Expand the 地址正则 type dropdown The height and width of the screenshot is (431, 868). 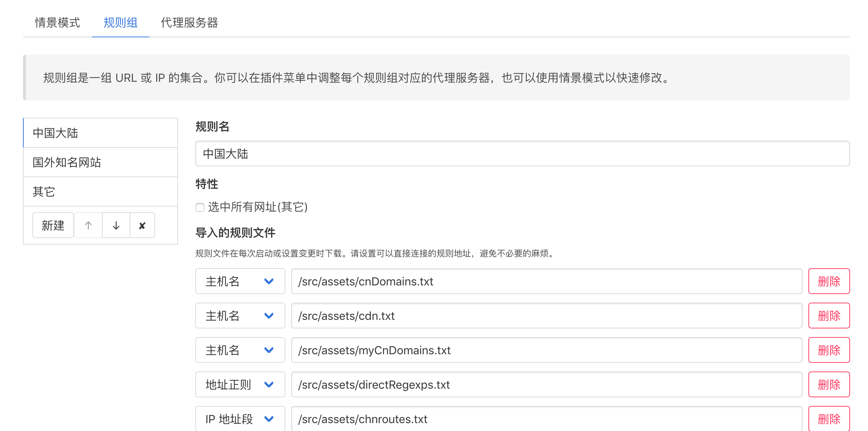point(240,384)
